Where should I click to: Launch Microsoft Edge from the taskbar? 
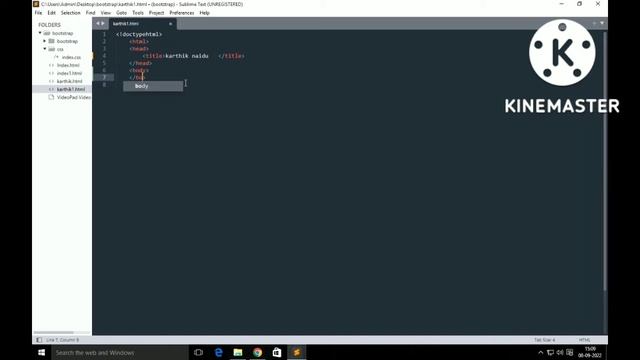click(218, 353)
